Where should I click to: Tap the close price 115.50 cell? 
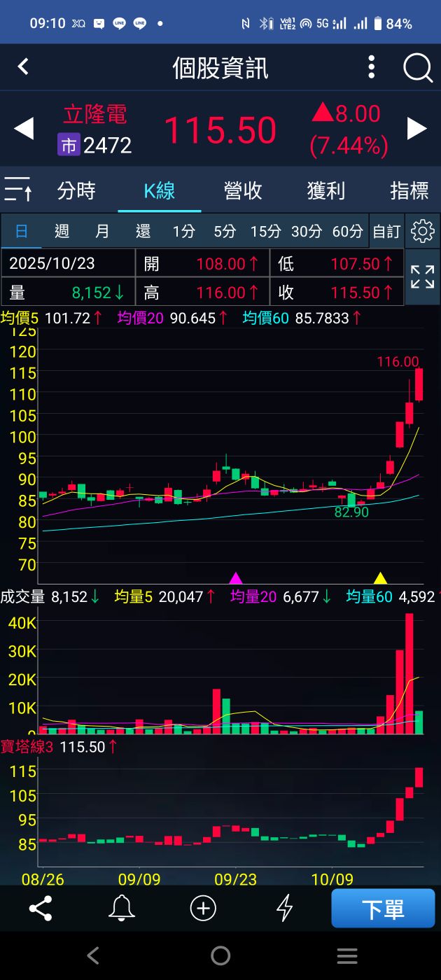[337, 292]
